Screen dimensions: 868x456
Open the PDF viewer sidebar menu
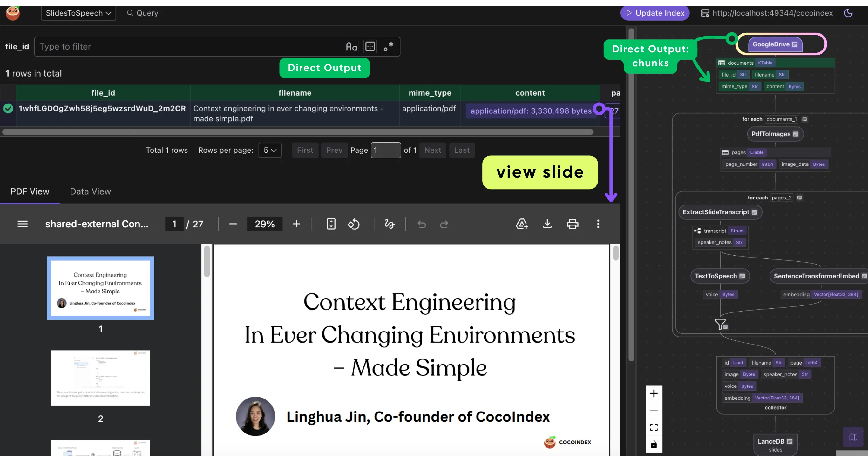22,224
